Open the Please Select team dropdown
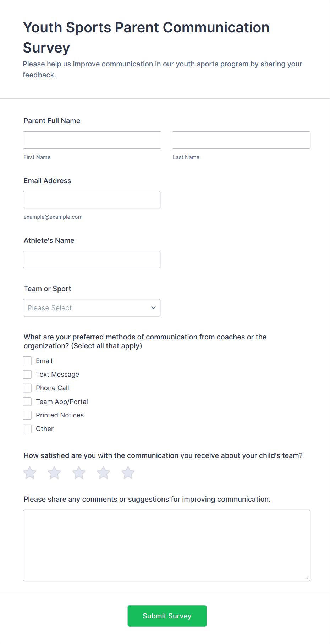 coord(92,308)
